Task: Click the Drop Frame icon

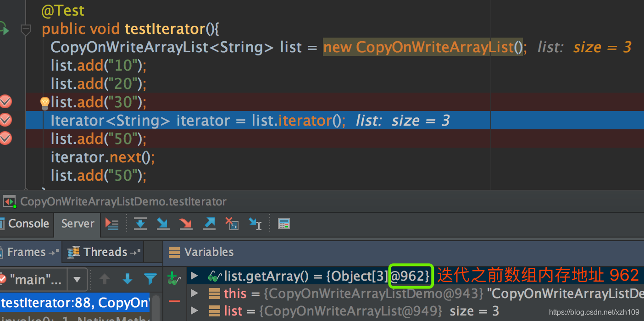Action: pos(232,224)
